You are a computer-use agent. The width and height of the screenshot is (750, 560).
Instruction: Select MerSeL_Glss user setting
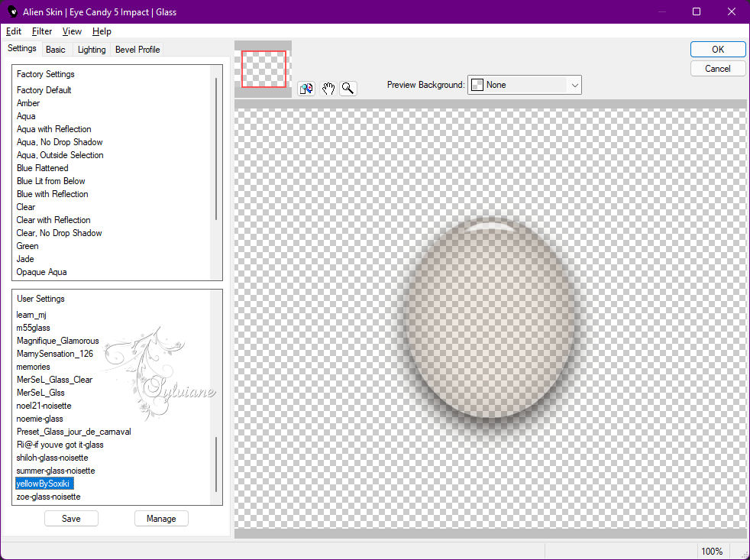[x=40, y=393]
